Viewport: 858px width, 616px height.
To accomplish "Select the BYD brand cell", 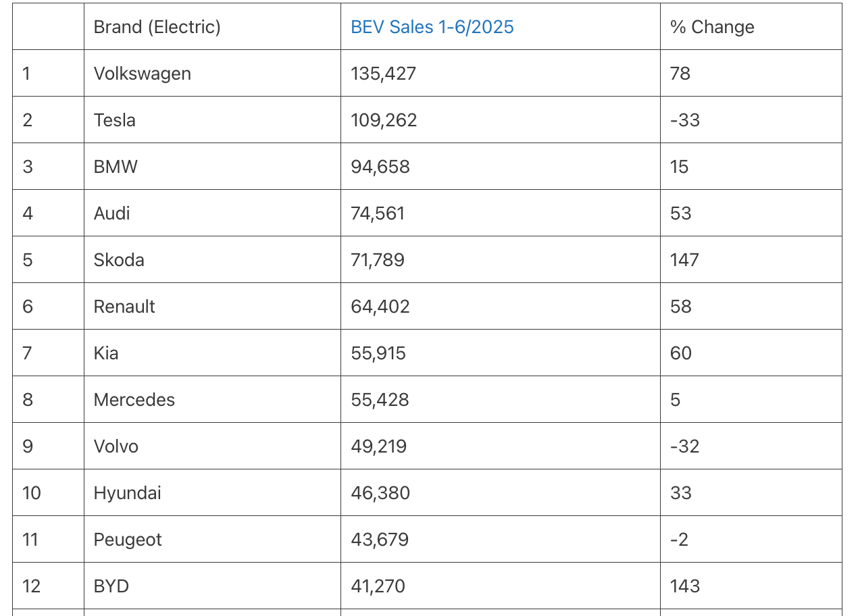I will pos(111,586).
